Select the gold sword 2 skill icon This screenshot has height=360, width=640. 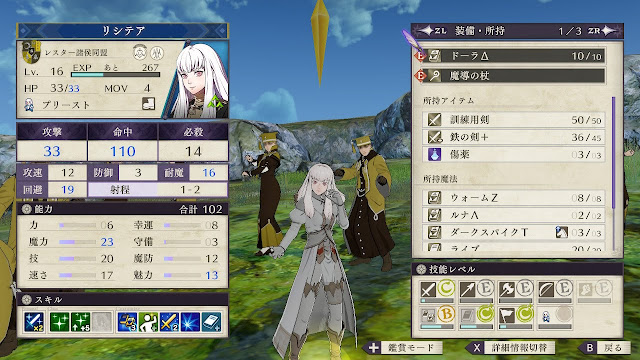coord(169,321)
